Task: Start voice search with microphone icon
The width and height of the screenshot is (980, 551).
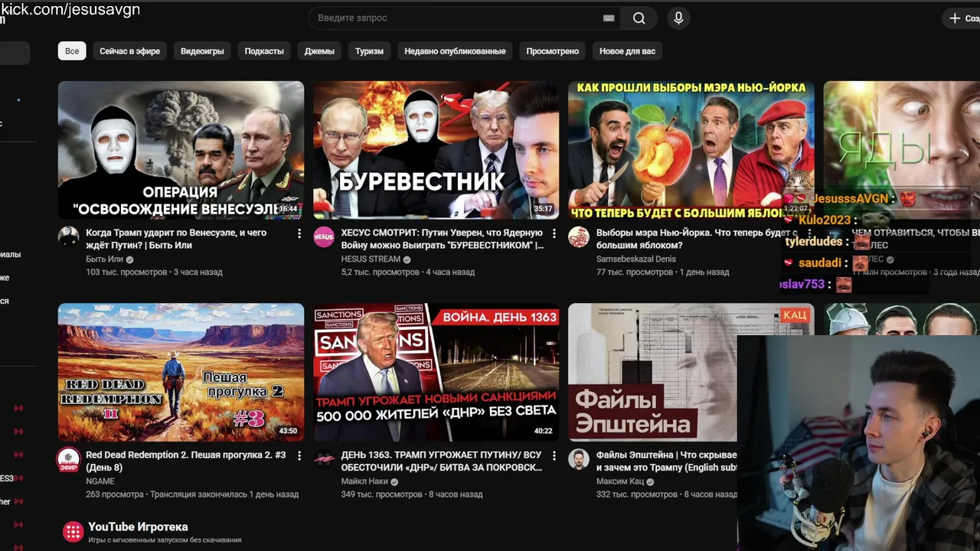Action: tap(678, 18)
